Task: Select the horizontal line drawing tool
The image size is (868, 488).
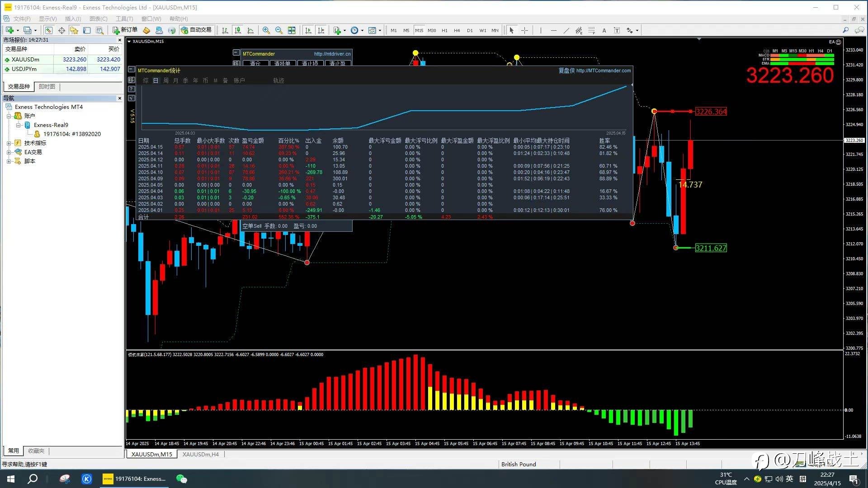Action: 554,30
